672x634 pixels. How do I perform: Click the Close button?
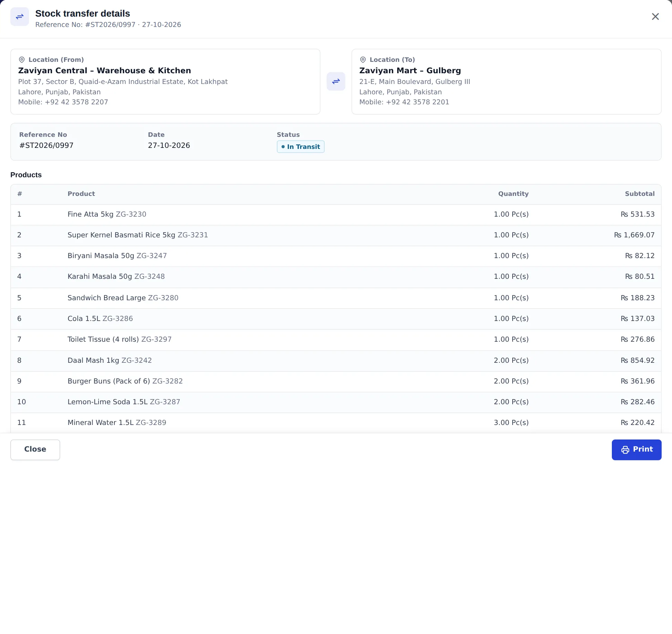coord(35,450)
